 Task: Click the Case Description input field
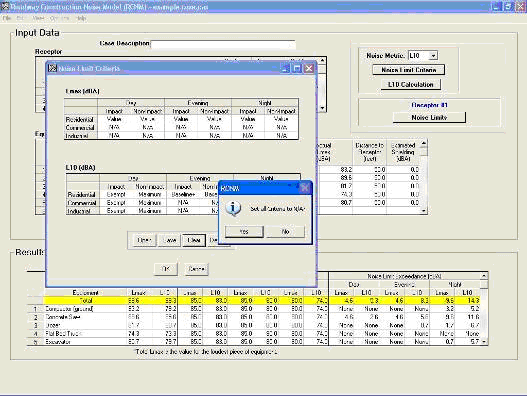click(x=223, y=44)
